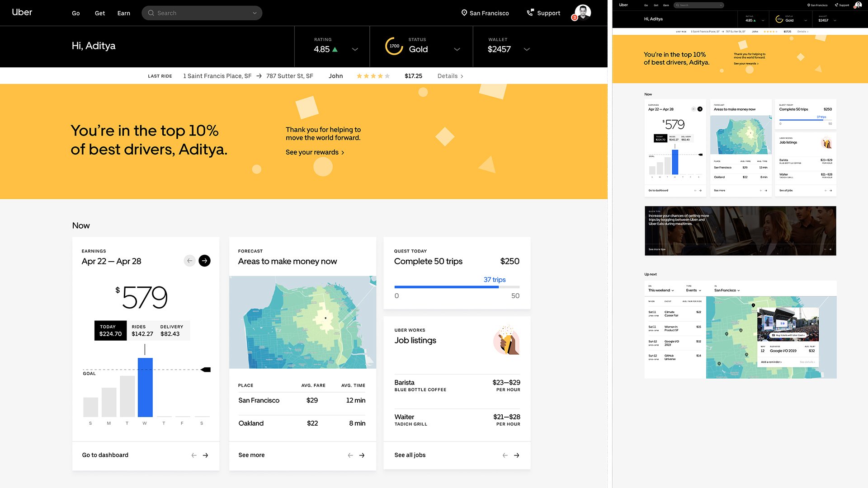The image size is (868, 488).
Task: Click the San Francisco forecast row
Action: 302,400
